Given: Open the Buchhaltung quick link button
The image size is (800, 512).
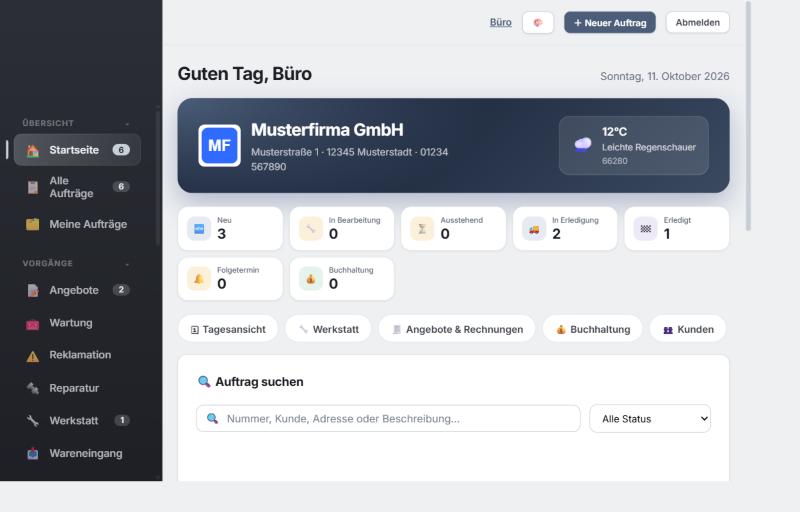Looking at the screenshot, I should [592, 329].
